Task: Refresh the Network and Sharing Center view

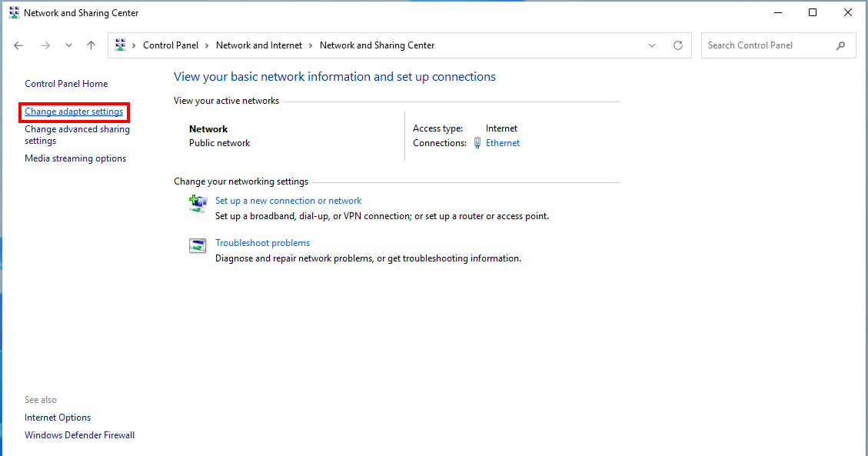Action: tap(677, 45)
